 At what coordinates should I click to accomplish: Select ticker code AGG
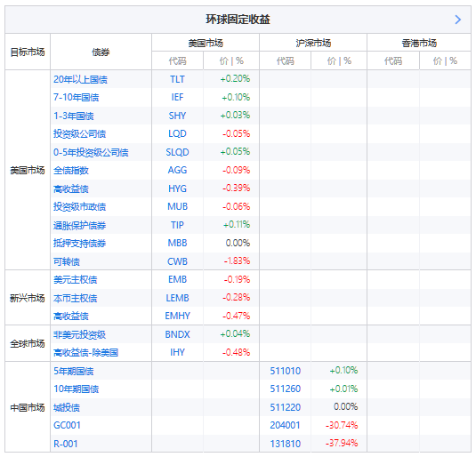pos(177,170)
